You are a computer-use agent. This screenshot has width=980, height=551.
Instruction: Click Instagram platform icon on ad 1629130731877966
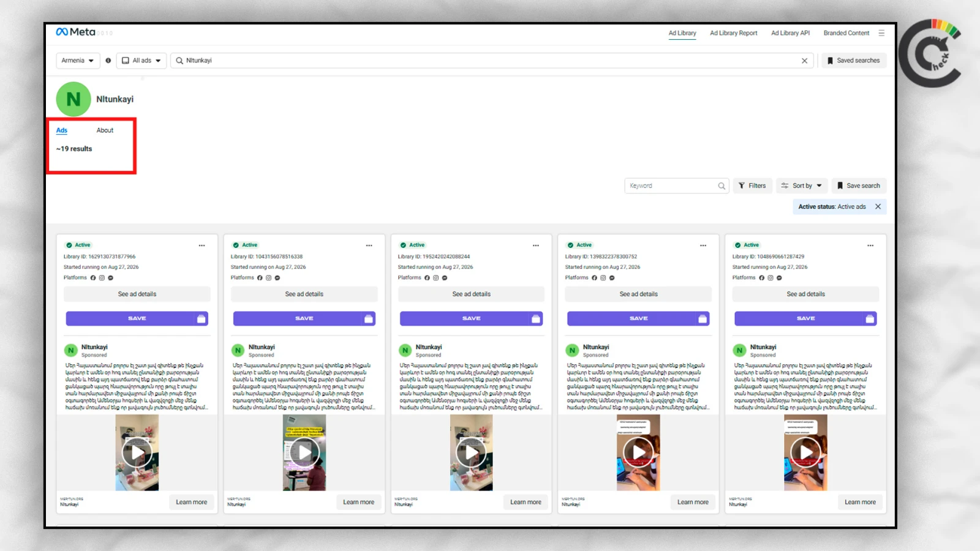(102, 278)
